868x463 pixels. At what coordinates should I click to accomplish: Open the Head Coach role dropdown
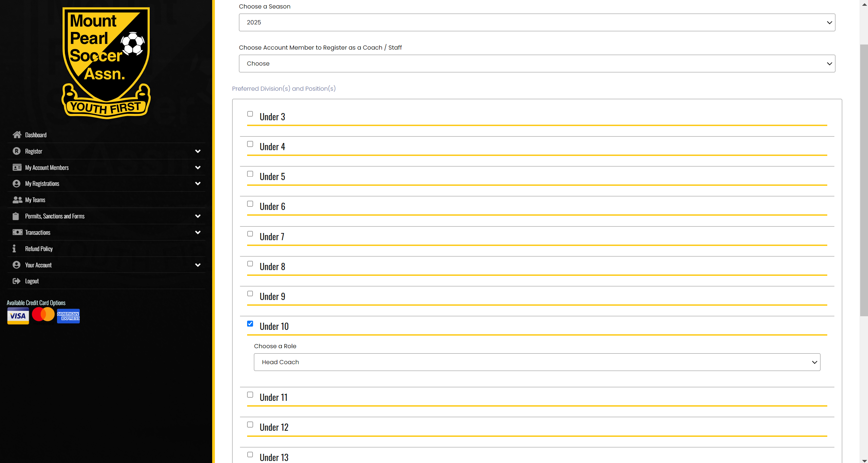[x=537, y=362]
